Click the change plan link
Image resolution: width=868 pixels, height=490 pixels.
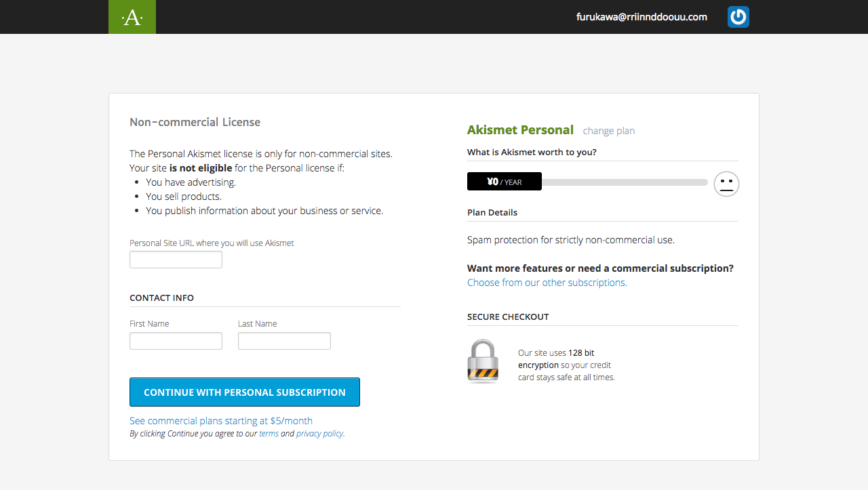(609, 131)
